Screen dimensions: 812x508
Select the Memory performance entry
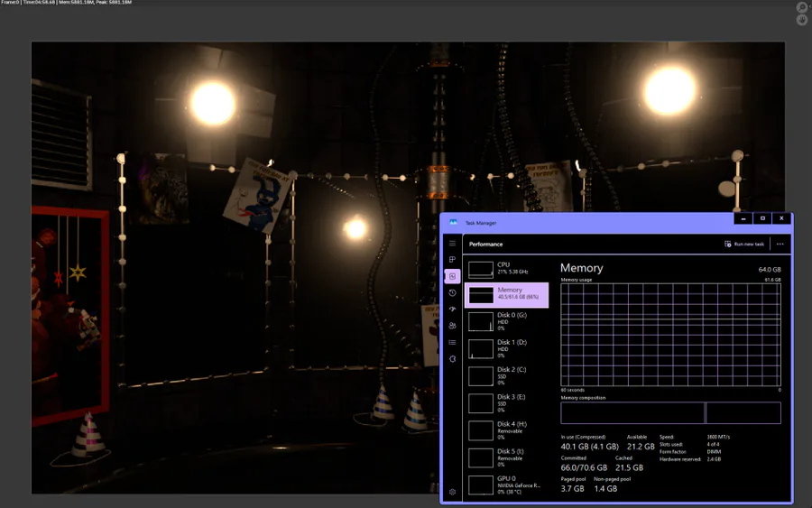pyautogui.click(x=506, y=295)
